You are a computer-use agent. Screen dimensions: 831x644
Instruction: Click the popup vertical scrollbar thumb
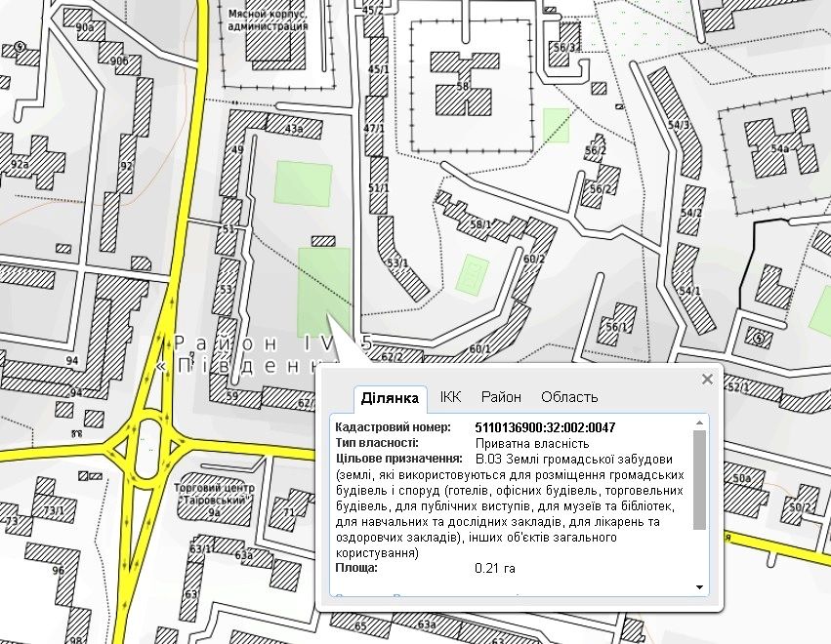point(699,480)
